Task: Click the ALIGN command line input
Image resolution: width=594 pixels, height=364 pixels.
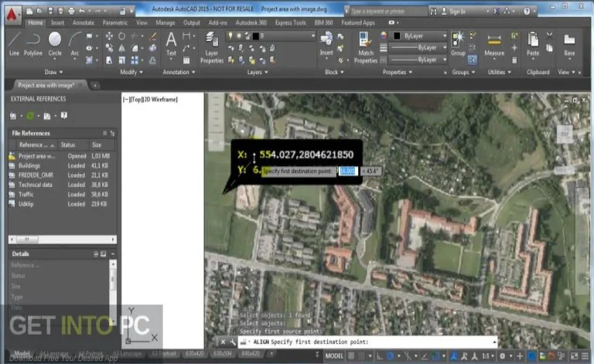Action: tap(367, 342)
